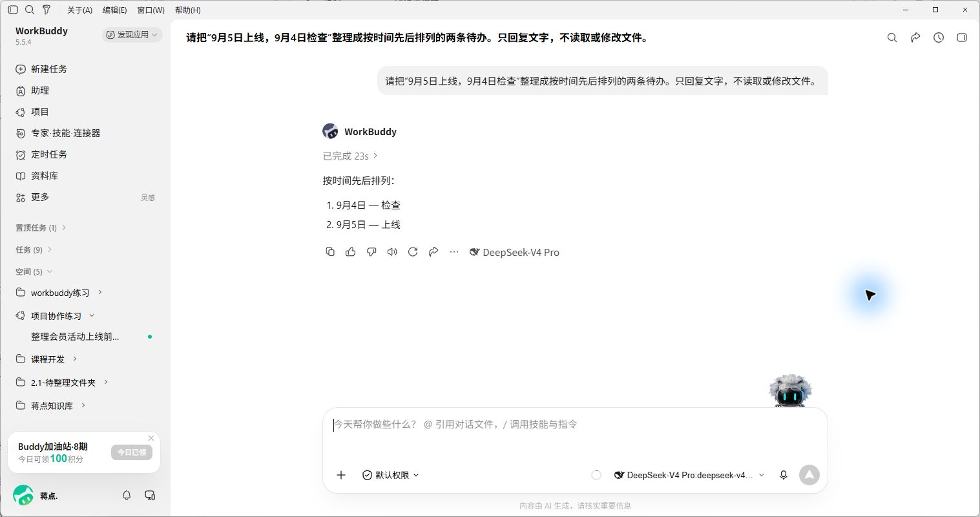Click the DeepSeek-V4 Pro label under reply
The width and height of the screenshot is (980, 517).
pos(514,252)
